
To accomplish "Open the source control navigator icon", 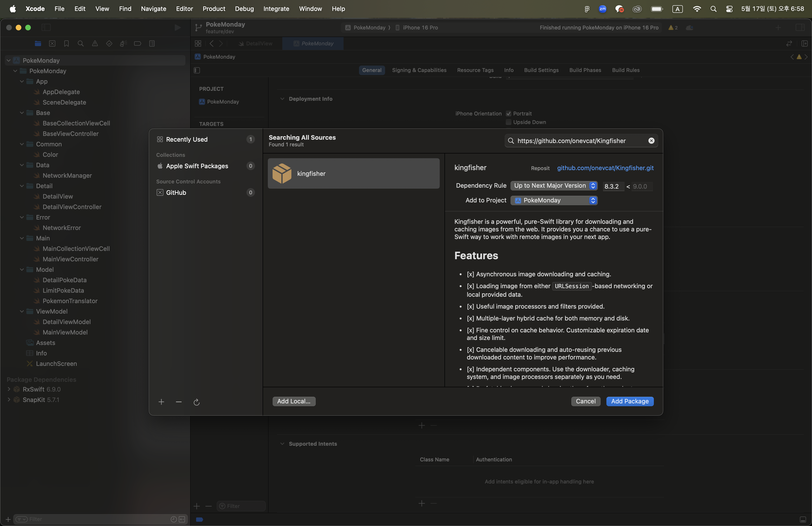I will (52, 43).
